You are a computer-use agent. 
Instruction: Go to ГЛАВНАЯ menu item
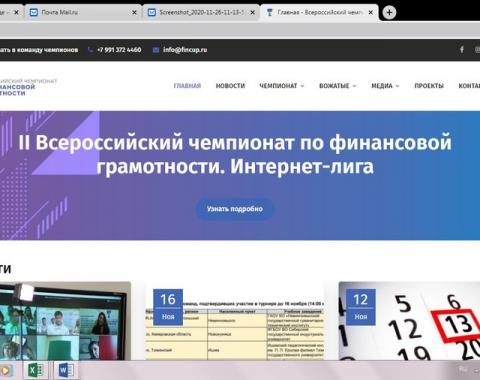(187, 86)
